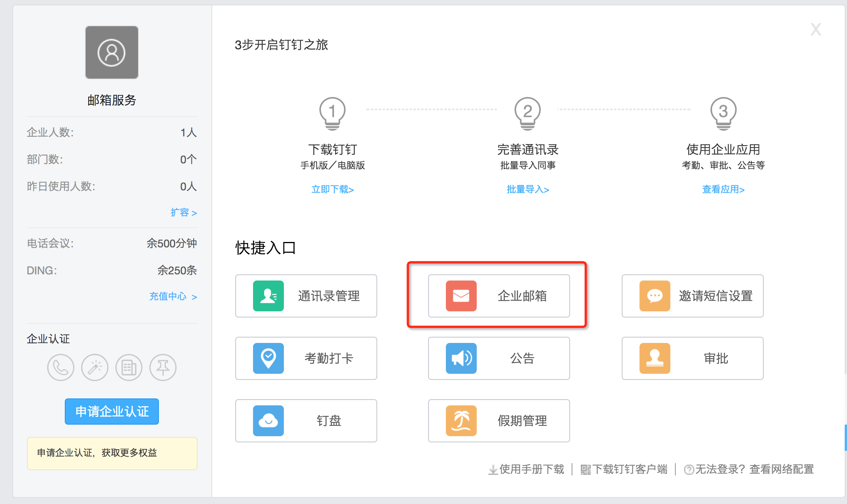
Task: Open the 公告 announcements entry
Action: click(499, 358)
